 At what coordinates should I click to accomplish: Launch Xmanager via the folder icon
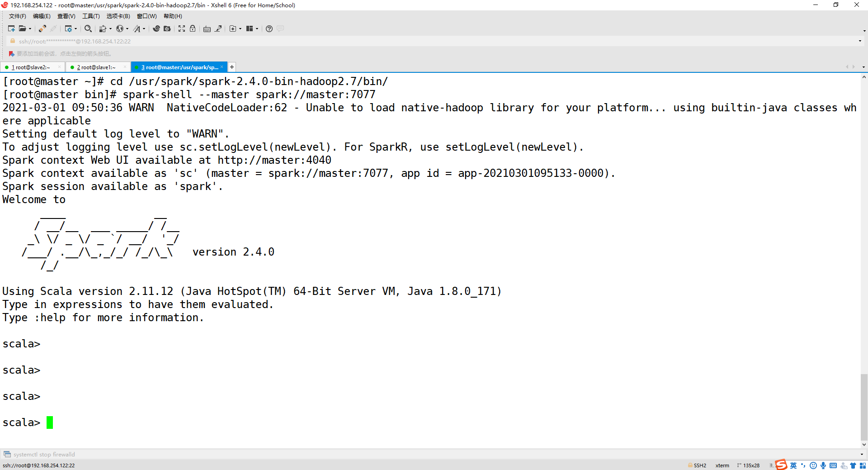167,28
